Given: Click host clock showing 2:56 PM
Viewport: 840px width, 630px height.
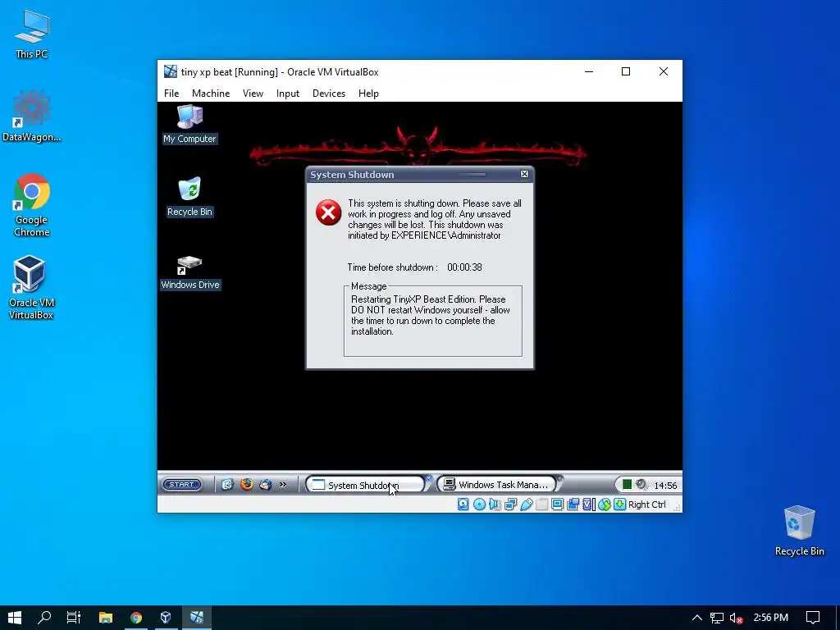Looking at the screenshot, I should pyautogui.click(x=771, y=618).
